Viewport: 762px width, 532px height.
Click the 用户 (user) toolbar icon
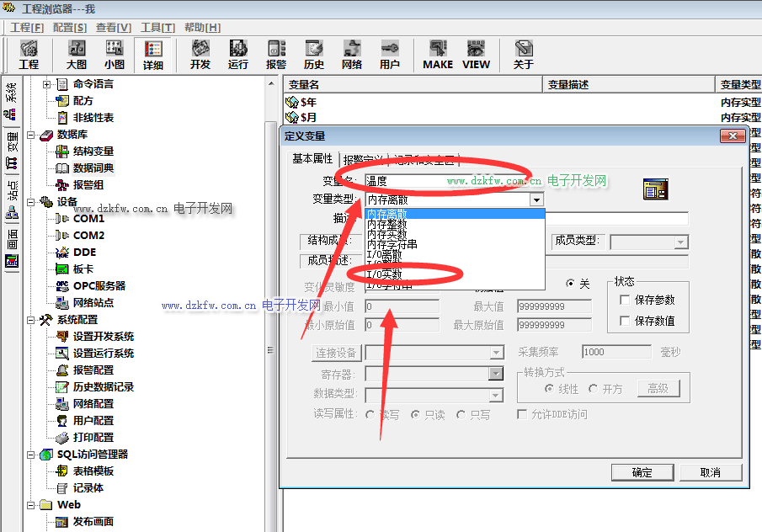[x=390, y=54]
